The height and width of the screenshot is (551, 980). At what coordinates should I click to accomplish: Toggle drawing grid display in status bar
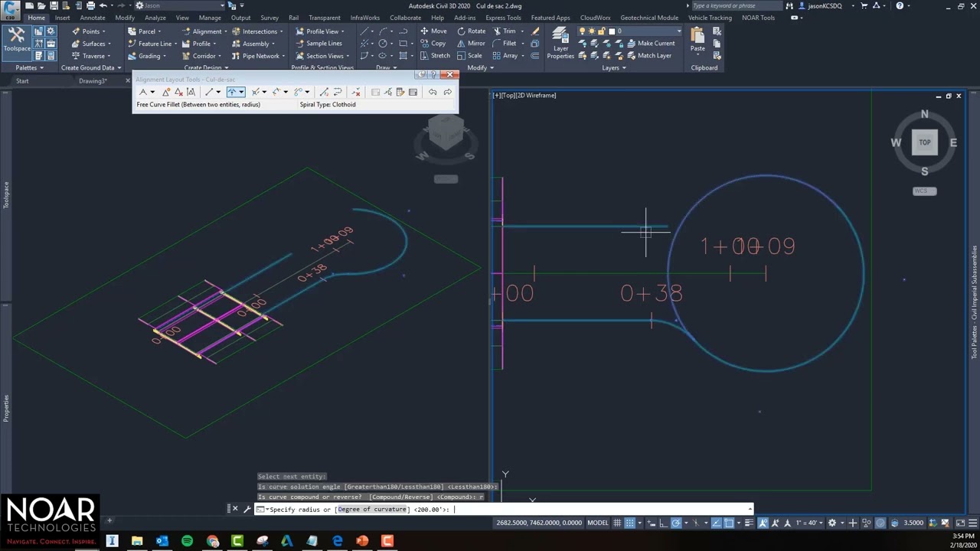(617, 523)
